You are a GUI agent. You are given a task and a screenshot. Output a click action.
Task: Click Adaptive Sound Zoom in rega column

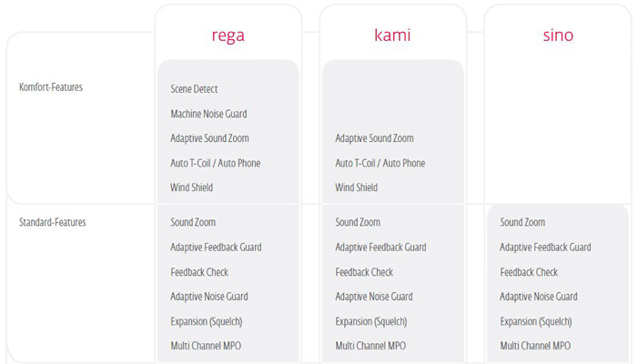(x=209, y=138)
